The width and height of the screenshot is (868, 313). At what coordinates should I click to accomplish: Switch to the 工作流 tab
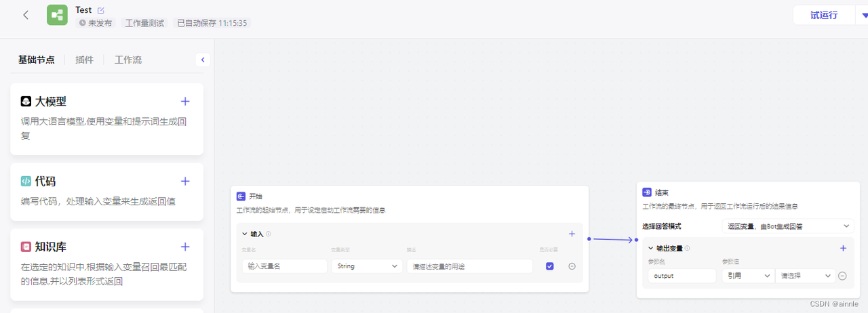pos(128,60)
